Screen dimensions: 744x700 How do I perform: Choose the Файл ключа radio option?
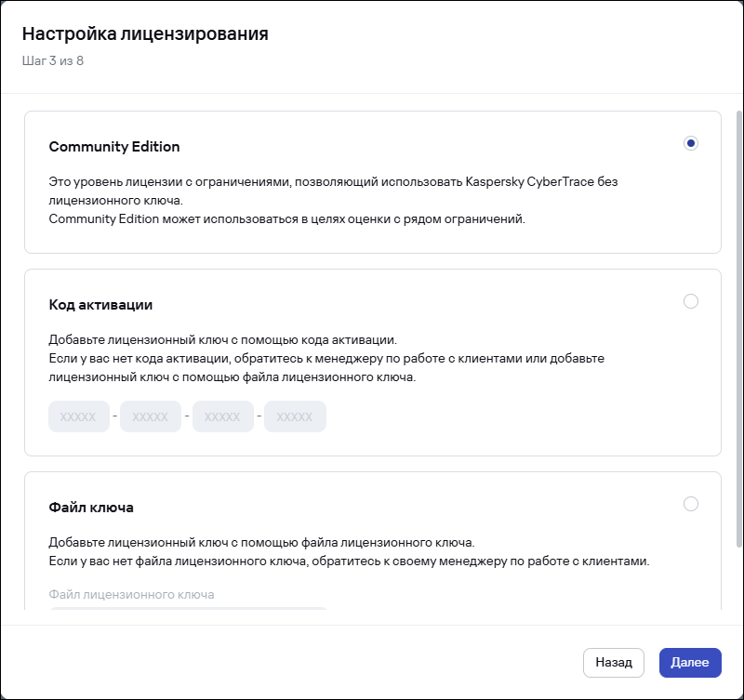pos(690,504)
